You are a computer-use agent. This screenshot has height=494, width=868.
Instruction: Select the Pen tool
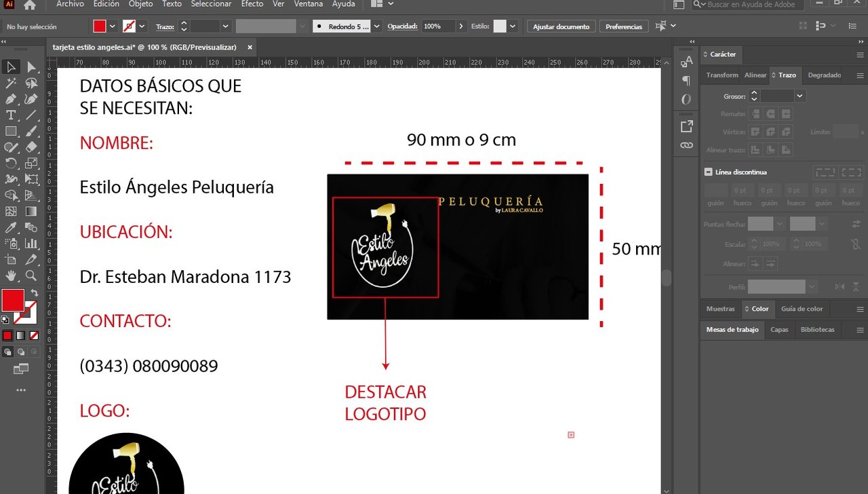click(x=11, y=99)
